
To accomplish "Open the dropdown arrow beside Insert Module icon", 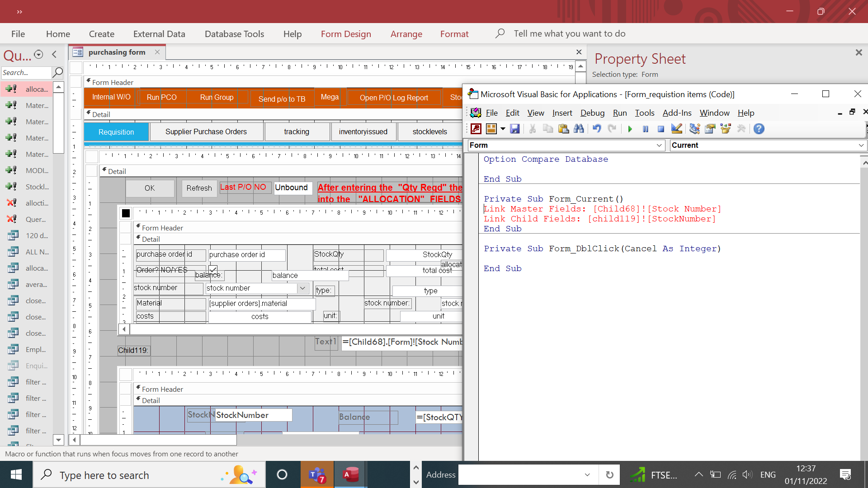I will tap(502, 129).
